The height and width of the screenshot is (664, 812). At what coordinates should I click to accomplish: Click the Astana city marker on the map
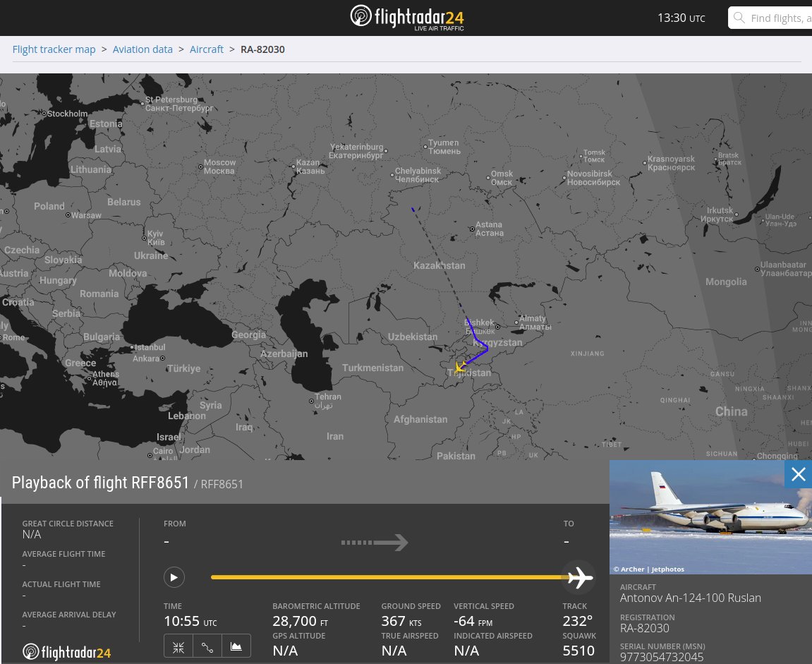pos(472,229)
